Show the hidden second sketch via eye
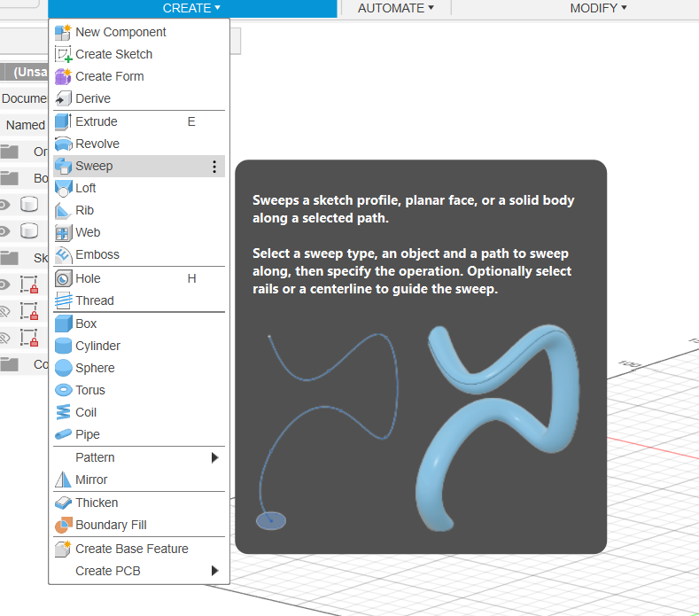Screen dimensions: 699x616 pos(4,311)
